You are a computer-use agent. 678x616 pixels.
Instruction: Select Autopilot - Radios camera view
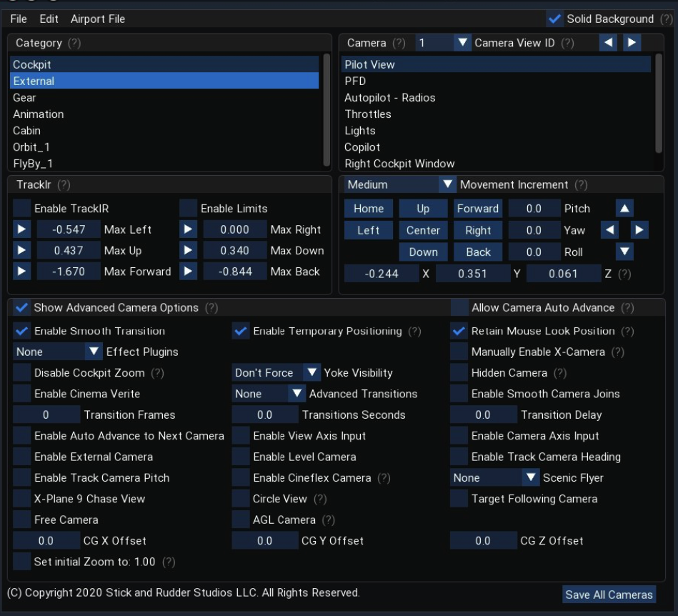point(389,98)
